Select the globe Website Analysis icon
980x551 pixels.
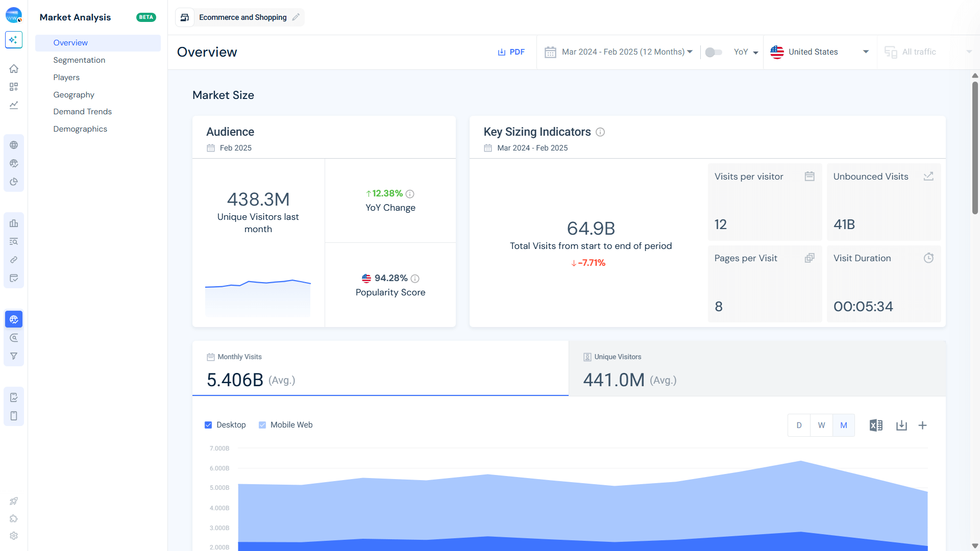(x=14, y=145)
